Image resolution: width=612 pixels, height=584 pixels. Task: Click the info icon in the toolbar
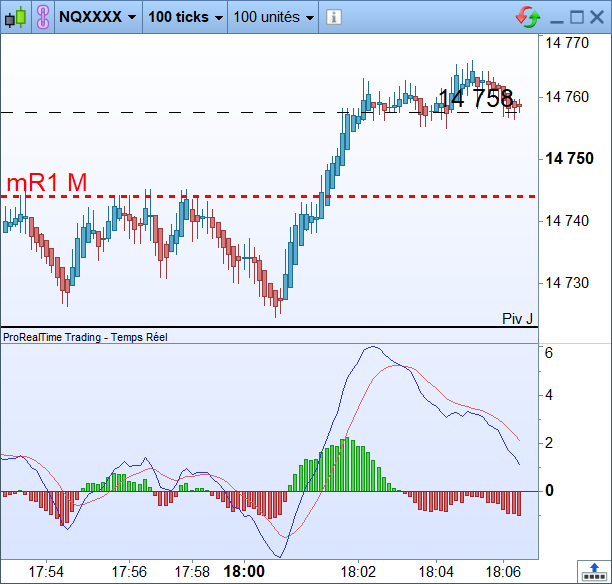334,17
